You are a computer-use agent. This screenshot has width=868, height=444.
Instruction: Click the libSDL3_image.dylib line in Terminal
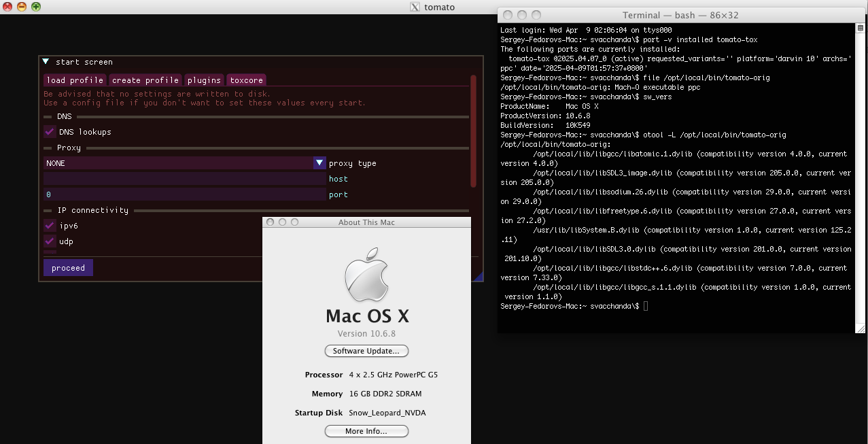point(676,177)
